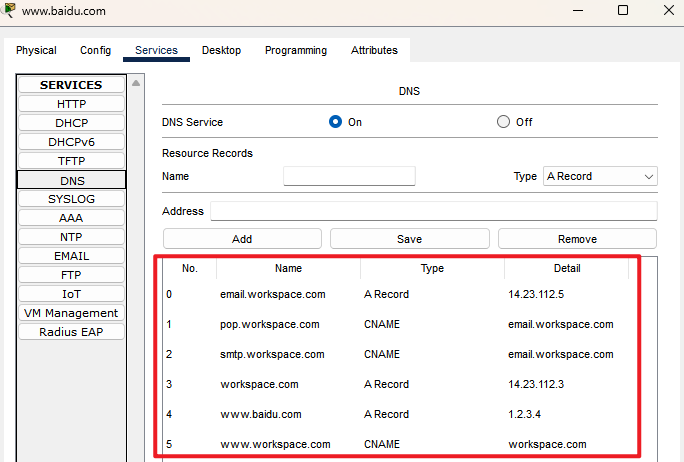Turn the DNS Service on
The image size is (684, 462).
click(x=336, y=122)
